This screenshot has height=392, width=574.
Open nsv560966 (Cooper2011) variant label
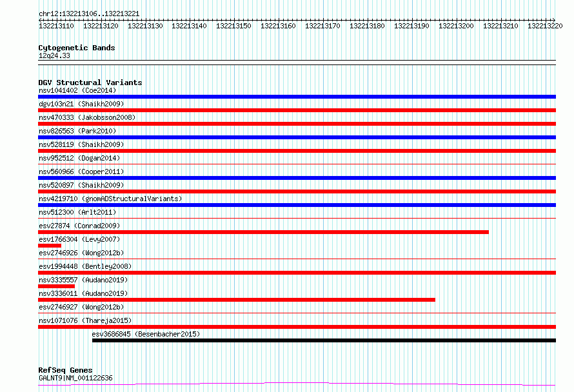tap(81, 171)
